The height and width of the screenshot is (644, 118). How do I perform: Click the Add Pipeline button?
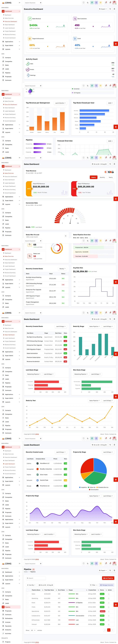point(108,578)
